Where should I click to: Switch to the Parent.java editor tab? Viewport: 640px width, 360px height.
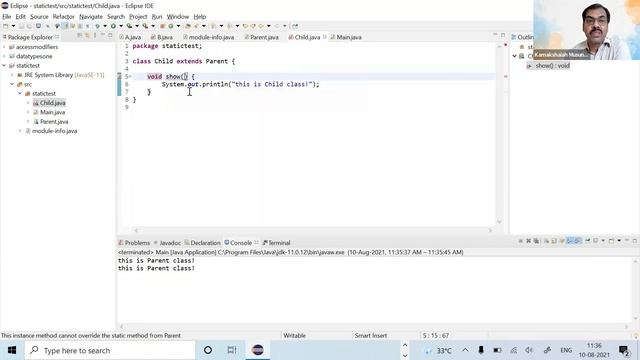pyautogui.click(x=261, y=37)
